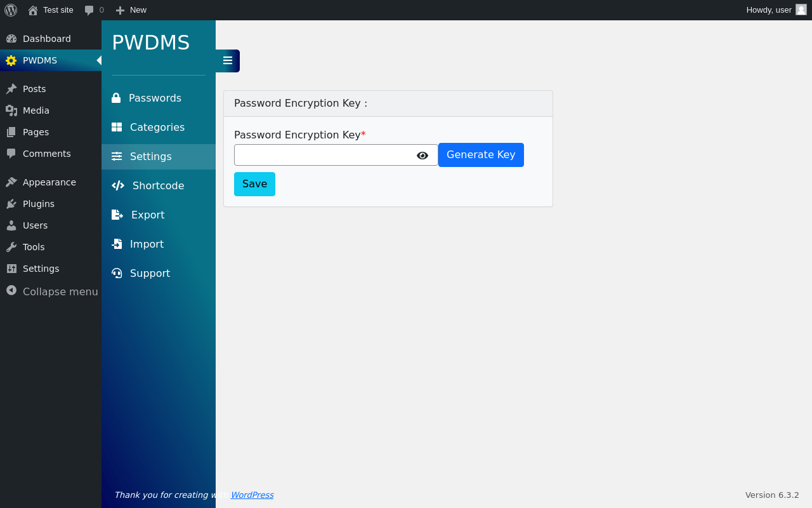Click the Save button

pyautogui.click(x=254, y=184)
